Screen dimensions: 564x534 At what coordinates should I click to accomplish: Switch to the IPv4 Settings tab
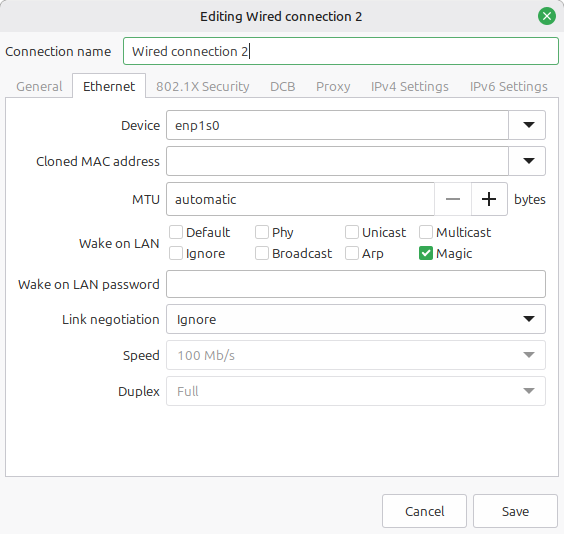click(410, 87)
